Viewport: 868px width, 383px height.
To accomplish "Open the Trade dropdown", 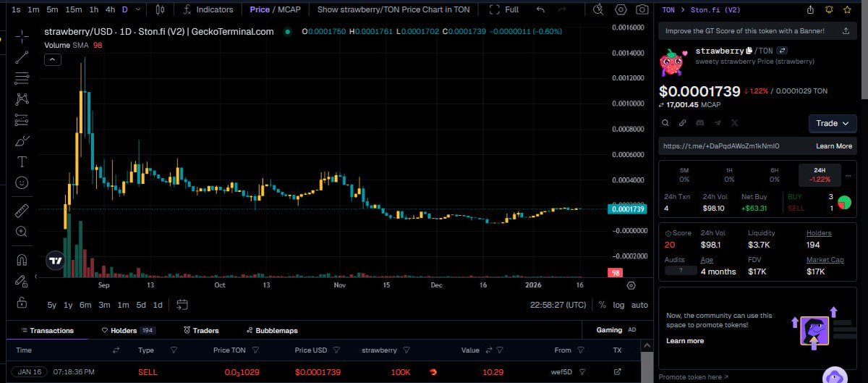I will coord(833,123).
